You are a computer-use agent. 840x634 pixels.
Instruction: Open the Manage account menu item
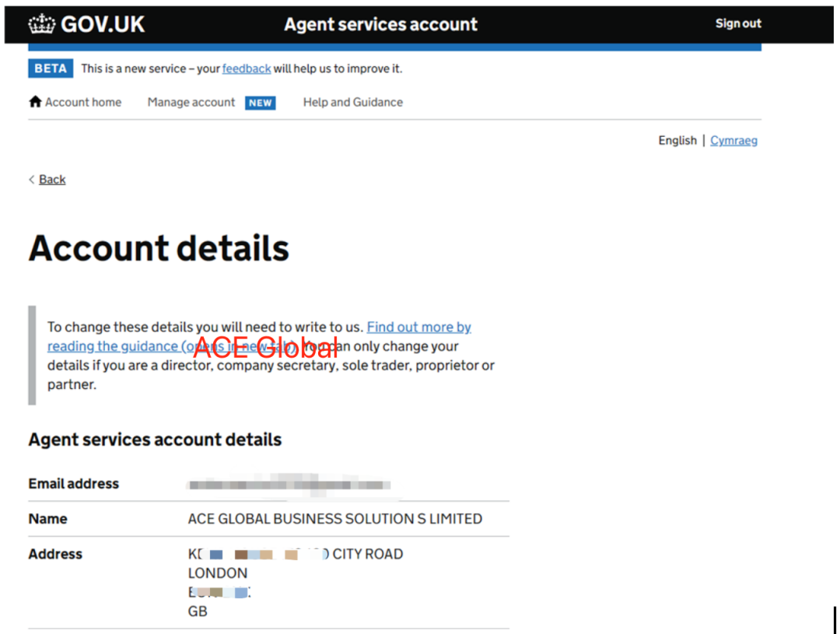pyautogui.click(x=191, y=102)
